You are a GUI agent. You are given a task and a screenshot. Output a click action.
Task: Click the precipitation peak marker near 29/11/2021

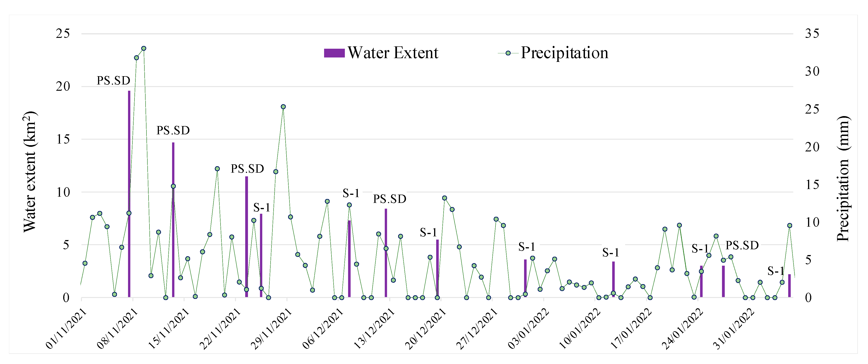[x=283, y=107]
